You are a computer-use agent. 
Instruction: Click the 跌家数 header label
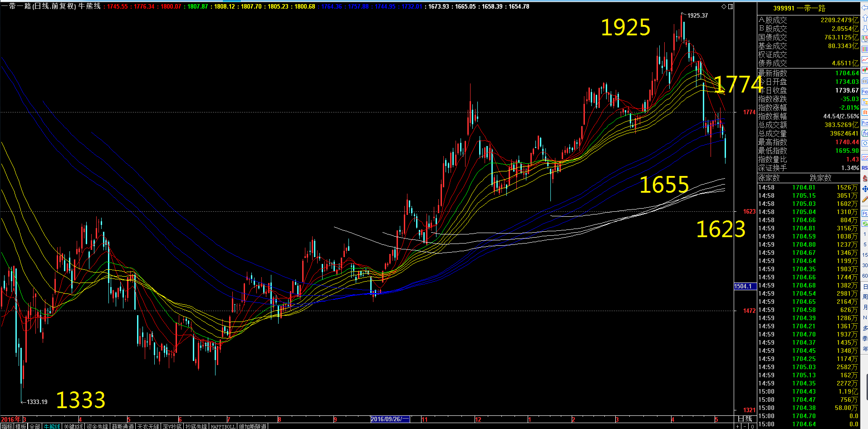tap(820, 178)
